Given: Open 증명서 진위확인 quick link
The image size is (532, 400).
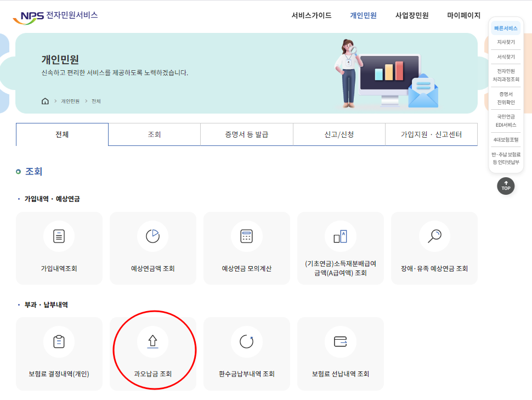Looking at the screenshot, I should coord(506,98).
